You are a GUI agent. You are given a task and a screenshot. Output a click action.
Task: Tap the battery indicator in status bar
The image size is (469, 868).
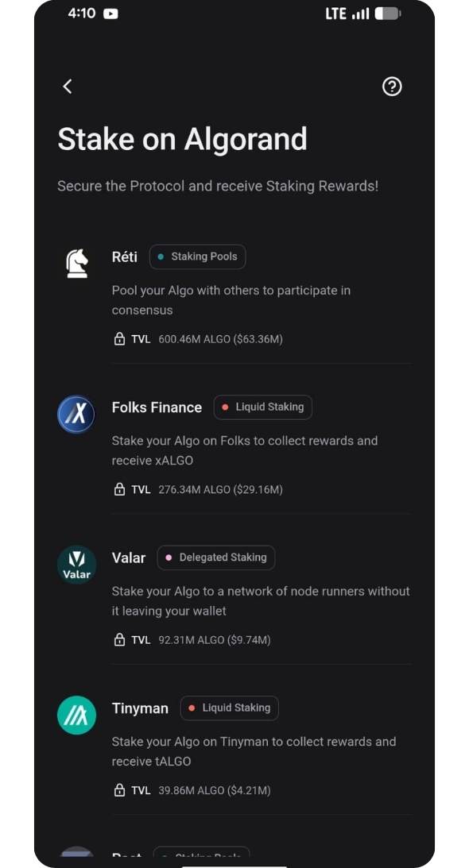tap(387, 13)
